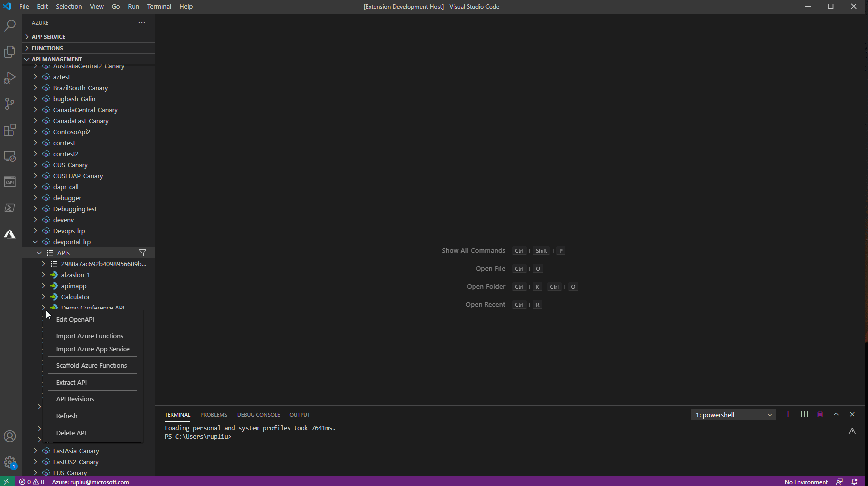Open the feedback icon in status bar
Image resolution: width=868 pixels, height=486 pixels.
[839, 482]
